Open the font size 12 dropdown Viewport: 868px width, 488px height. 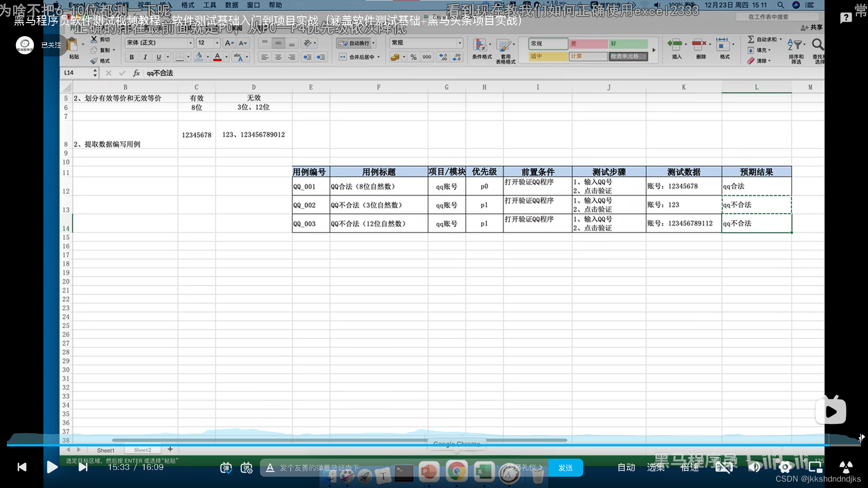tap(217, 43)
